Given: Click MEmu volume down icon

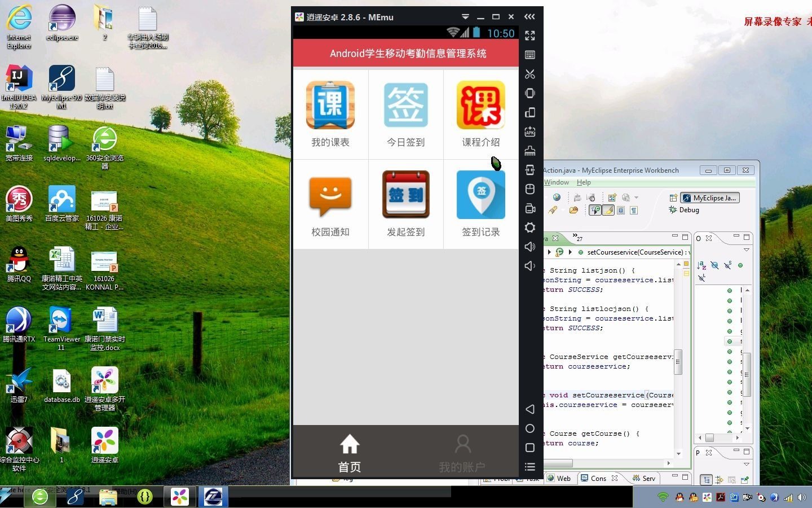Looking at the screenshot, I should coord(530,266).
